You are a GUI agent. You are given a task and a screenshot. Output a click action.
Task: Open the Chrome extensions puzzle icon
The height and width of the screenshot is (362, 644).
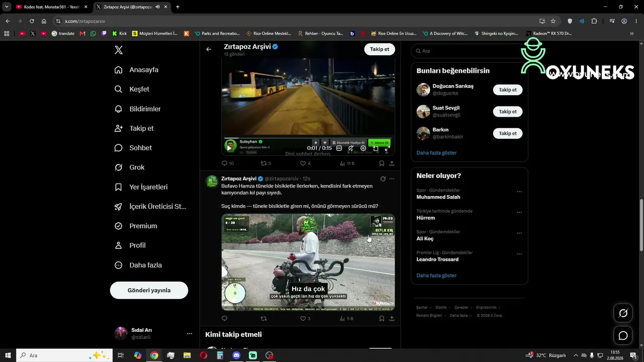pyautogui.click(x=594, y=21)
